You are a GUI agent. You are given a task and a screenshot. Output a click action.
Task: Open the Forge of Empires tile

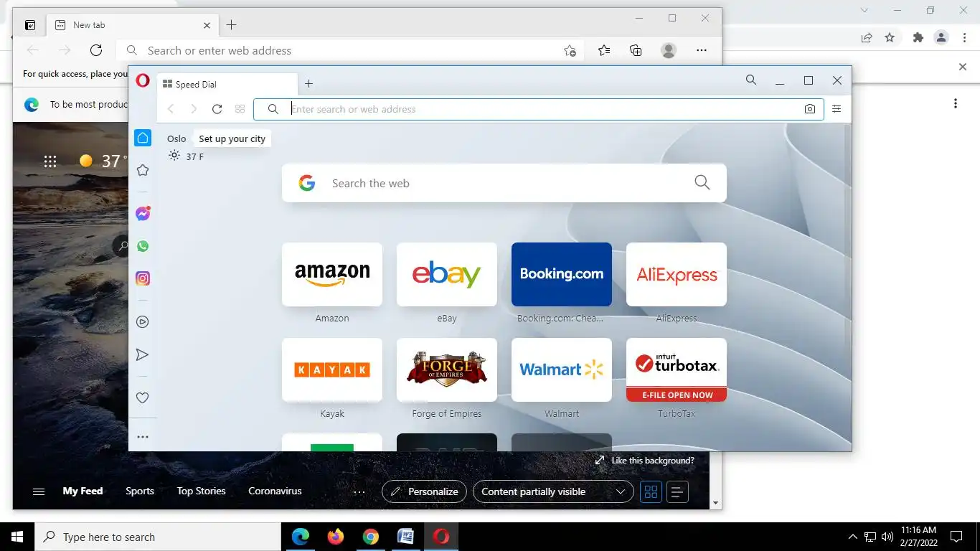[x=447, y=369]
